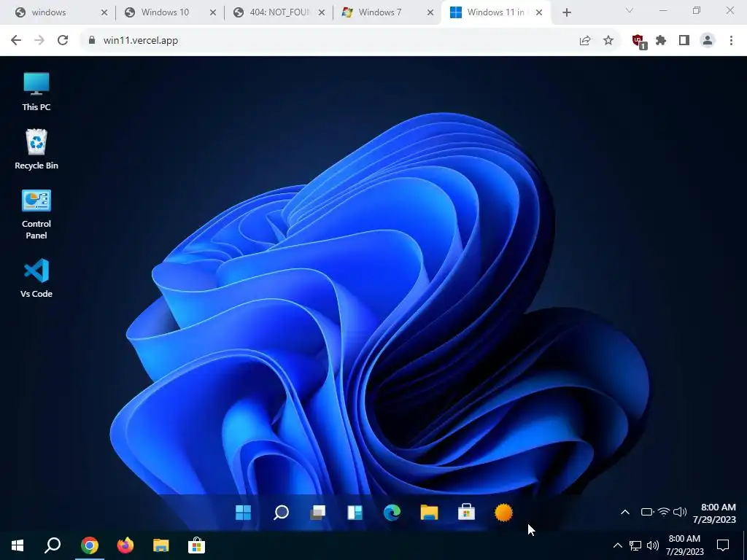Image resolution: width=747 pixels, height=560 pixels.
Task: Open This PC desktop icon
Action: [36, 92]
